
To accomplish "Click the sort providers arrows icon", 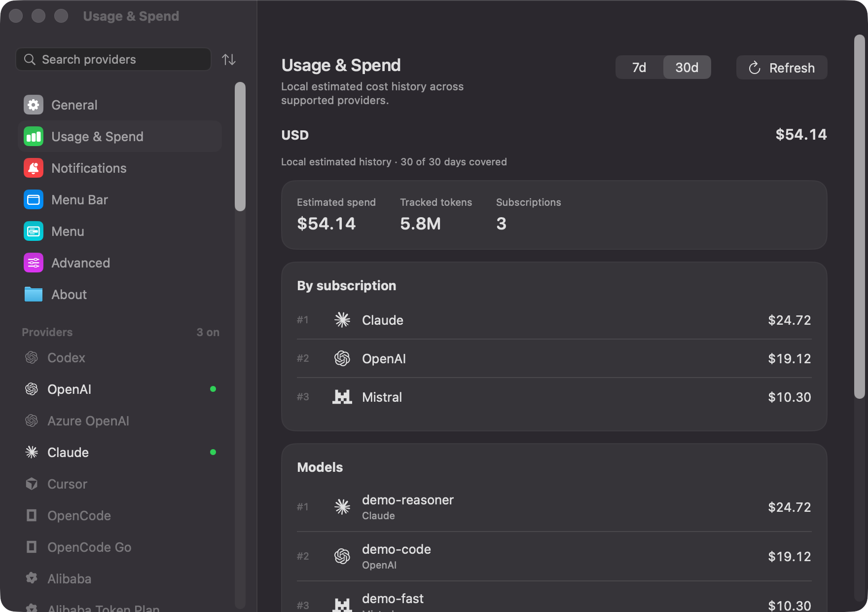I will coord(229,60).
